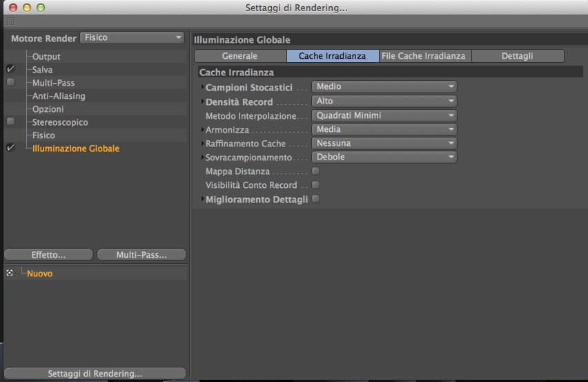Close the window with the red button
Image resolution: width=588 pixels, height=382 pixels.
click(13, 8)
